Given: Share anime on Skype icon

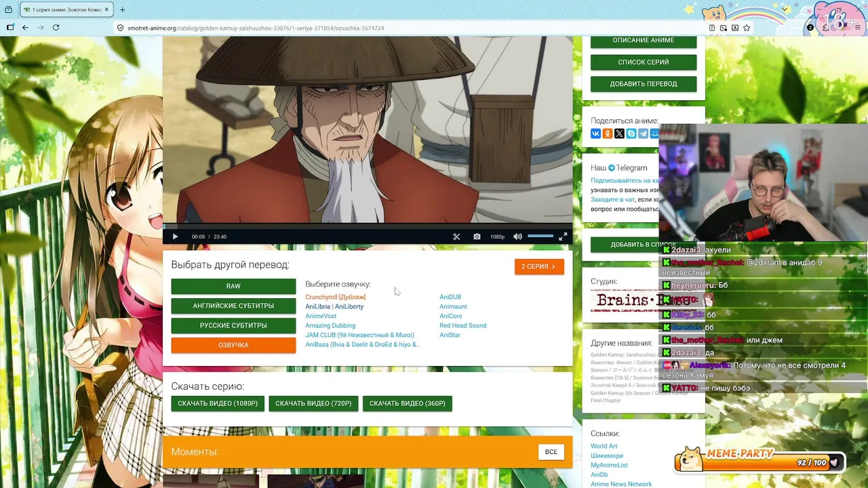Looking at the screenshot, I should click(631, 134).
